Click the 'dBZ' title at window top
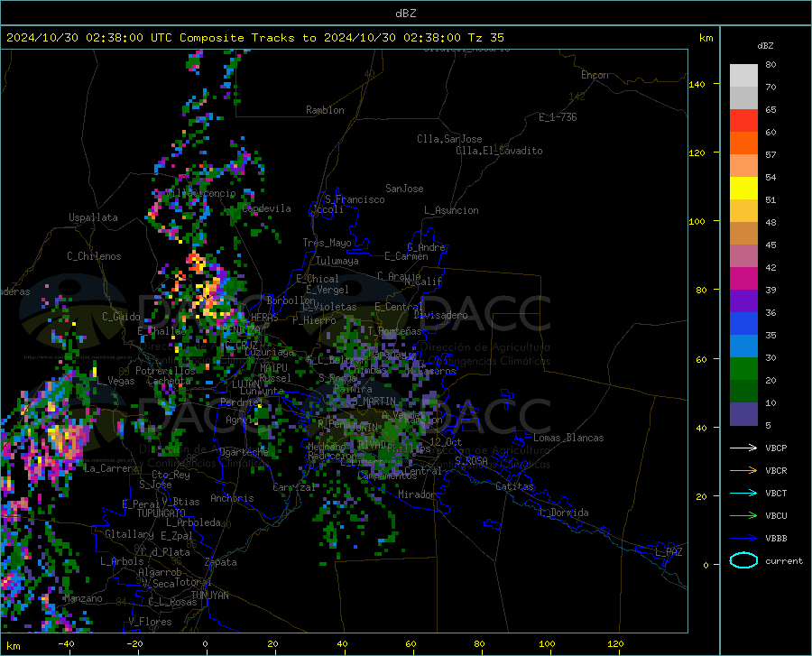Screen dimensions: 812x656 pyautogui.click(x=405, y=14)
